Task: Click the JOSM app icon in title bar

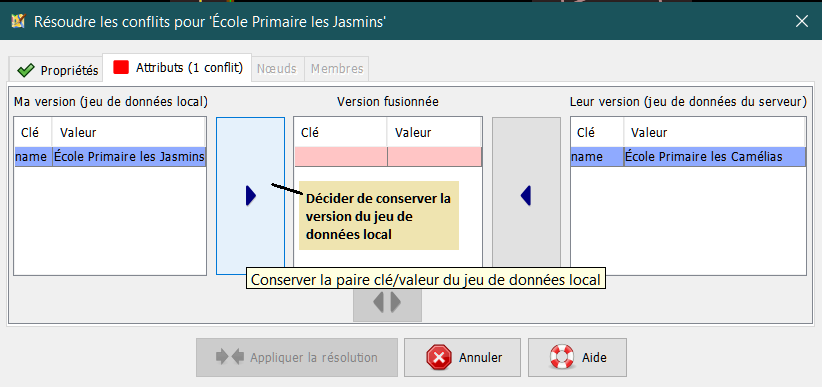Action: pyautogui.click(x=18, y=21)
